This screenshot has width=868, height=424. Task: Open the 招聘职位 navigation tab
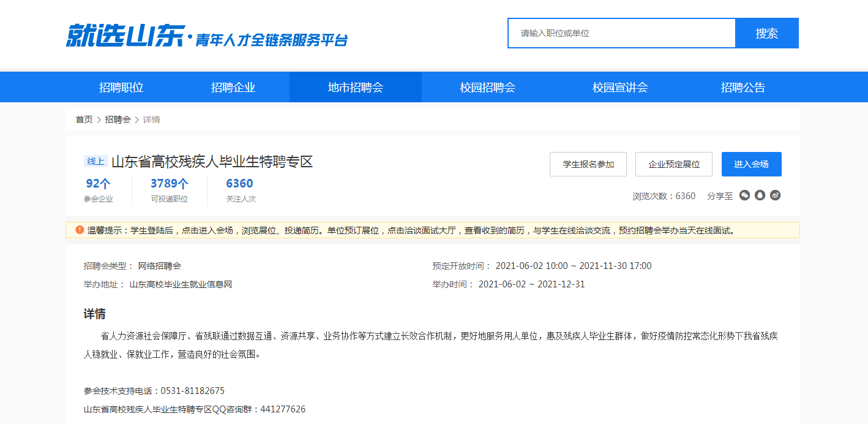tap(121, 87)
